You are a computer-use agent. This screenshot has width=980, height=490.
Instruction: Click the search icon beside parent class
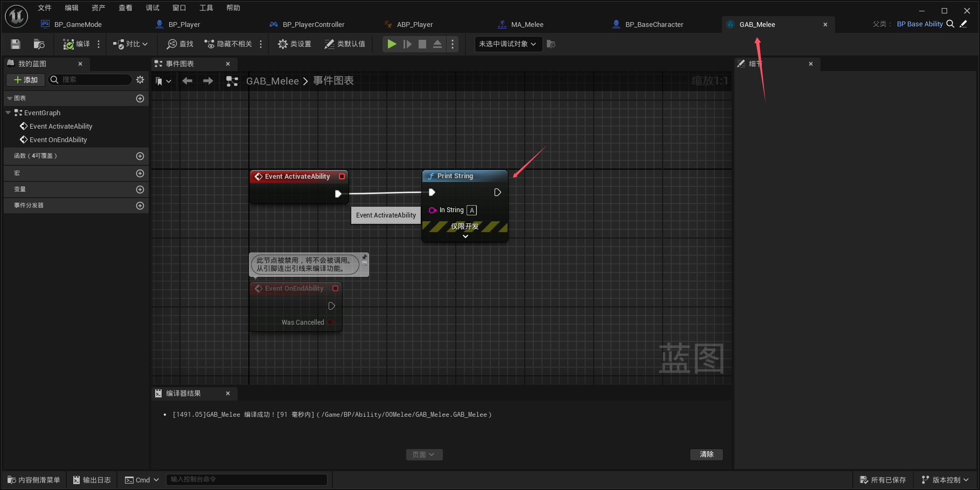950,24
